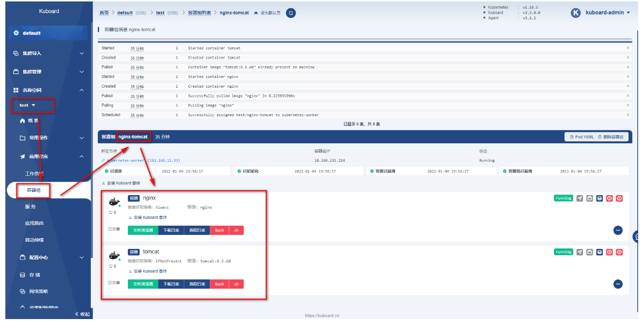Click the 删除容器组 delete button
Screen dimensions: 644x321
point(612,137)
